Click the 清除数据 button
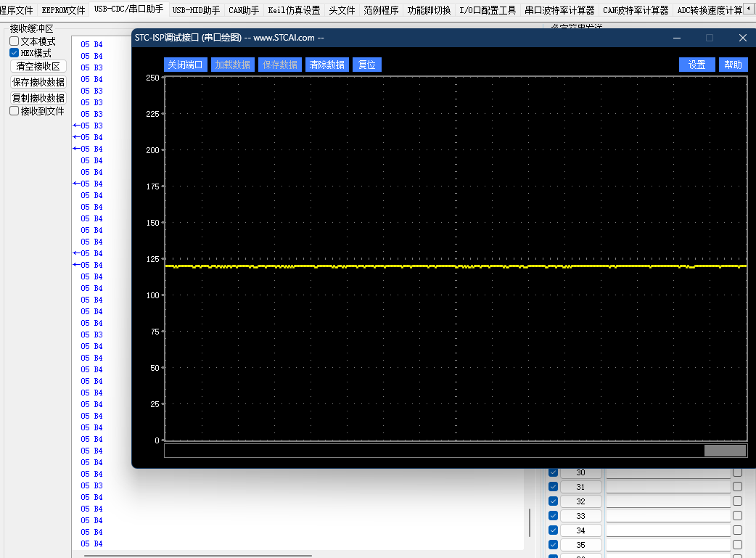The image size is (756, 558). [326, 65]
